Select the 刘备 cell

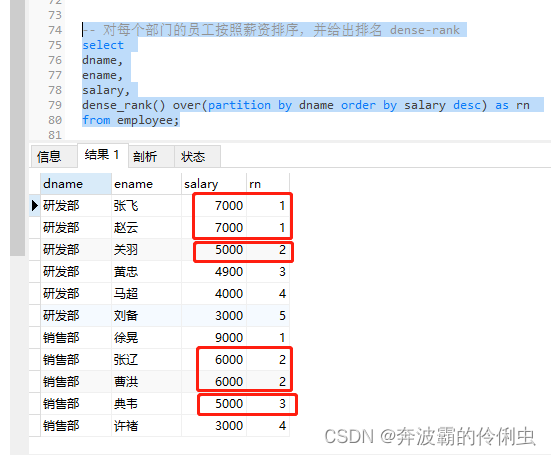147,316
